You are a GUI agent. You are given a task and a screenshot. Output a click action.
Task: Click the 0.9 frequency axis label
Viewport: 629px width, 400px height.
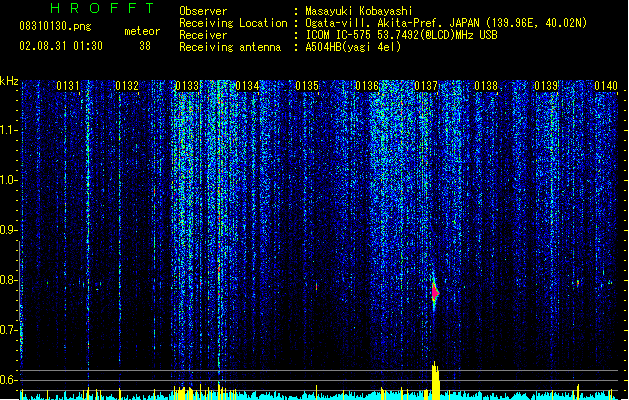tap(8, 230)
